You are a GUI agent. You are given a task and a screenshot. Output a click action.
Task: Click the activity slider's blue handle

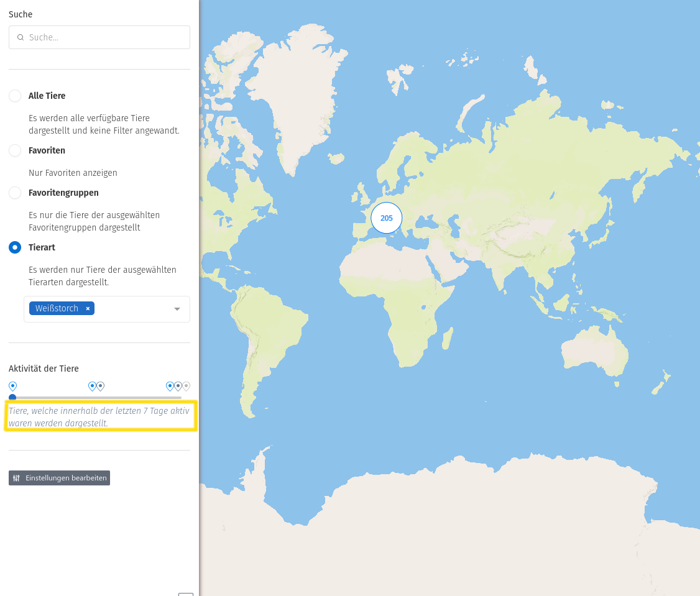12,397
